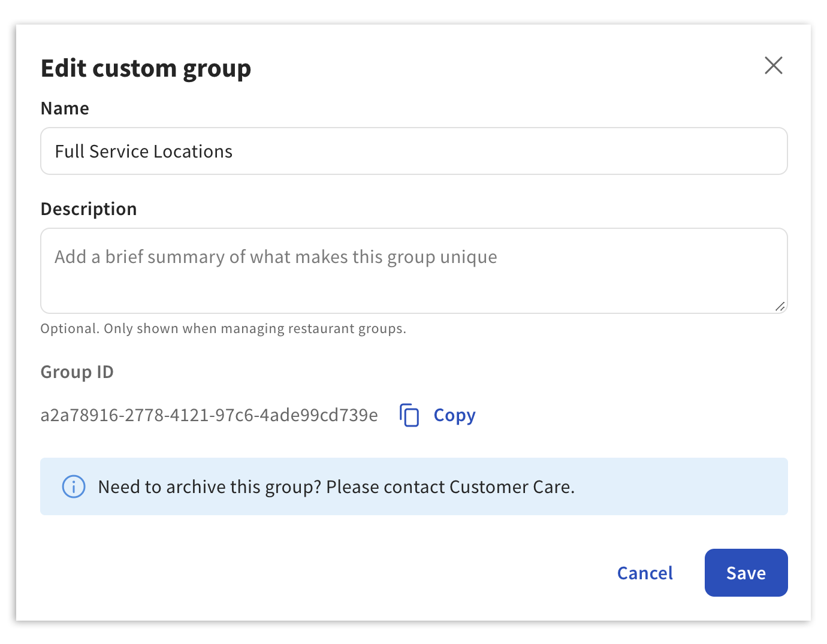Click Cancel to discard changes
Image resolution: width=827 pixels, height=644 pixels.
645,573
